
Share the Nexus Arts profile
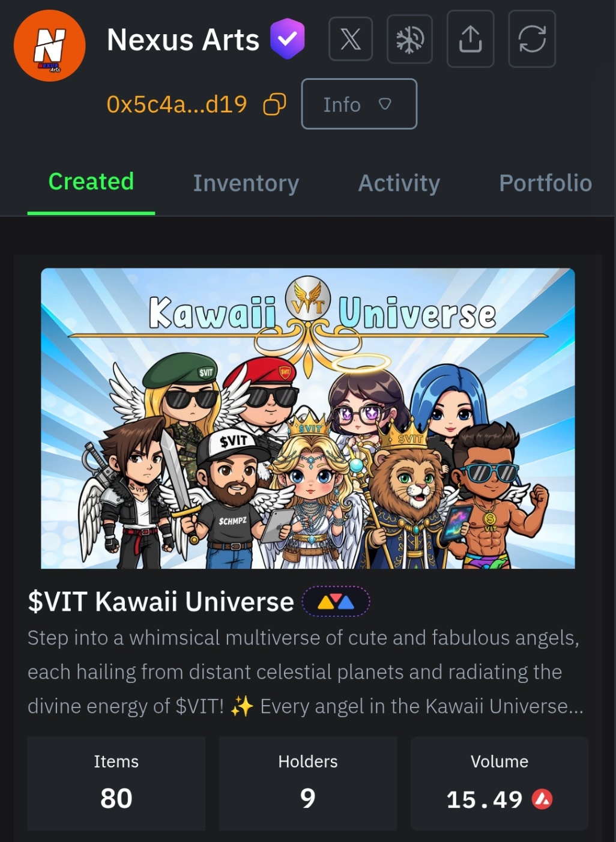click(x=470, y=39)
